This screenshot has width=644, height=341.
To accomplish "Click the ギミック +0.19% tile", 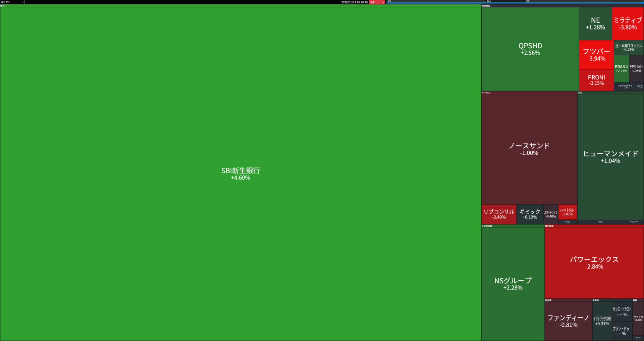I will tap(530, 214).
